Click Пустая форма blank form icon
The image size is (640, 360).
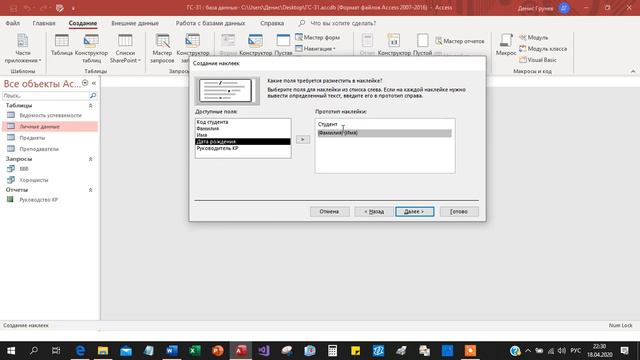(283, 45)
